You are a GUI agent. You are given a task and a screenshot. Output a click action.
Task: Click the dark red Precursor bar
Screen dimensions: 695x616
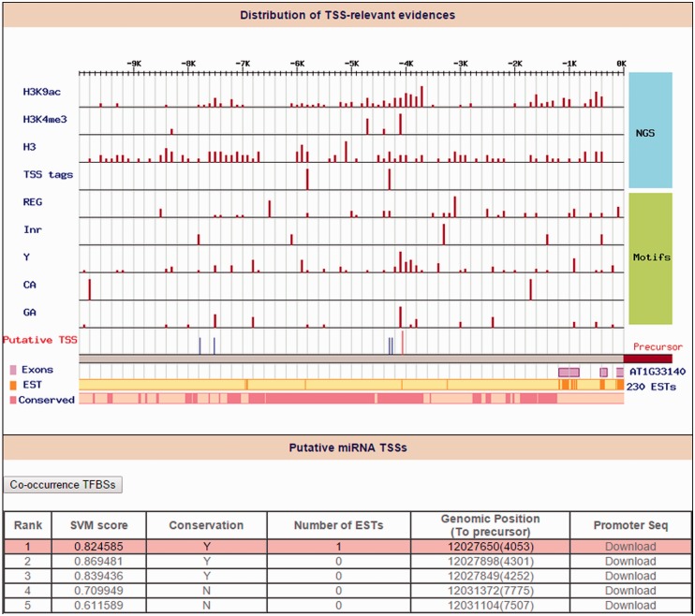click(x=647, y=359)
